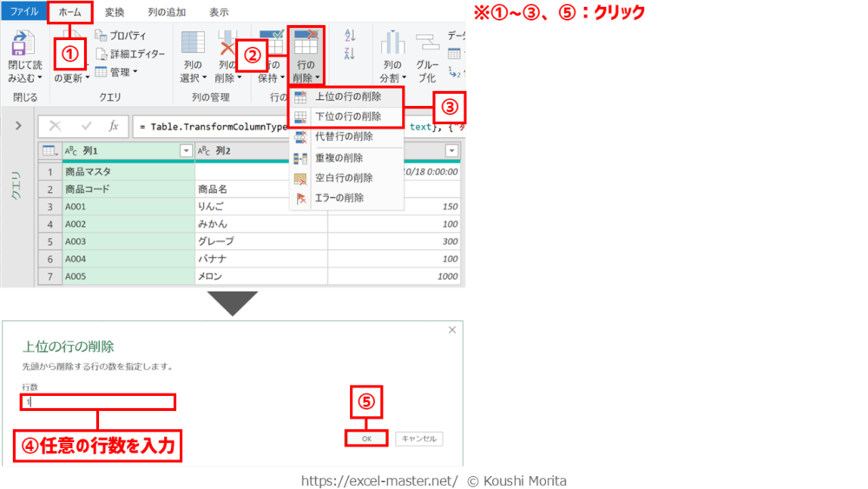
Task: Click the グループ化 (Group By) icon
Action: (427, 43)
